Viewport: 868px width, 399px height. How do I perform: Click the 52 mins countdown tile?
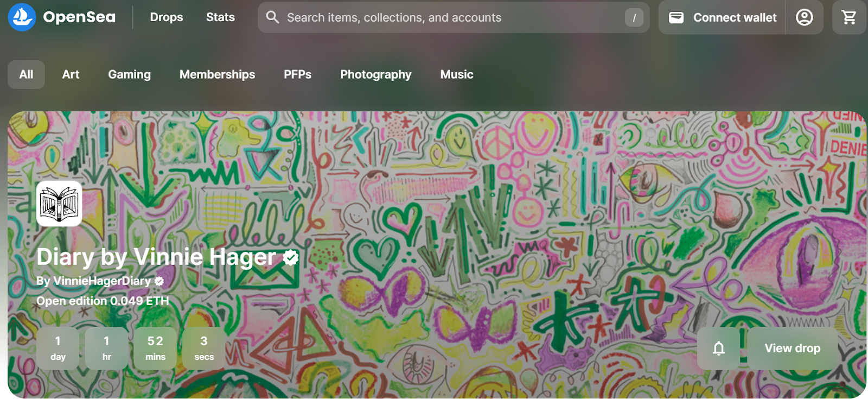pyautogui.click(x=155, y=348)
